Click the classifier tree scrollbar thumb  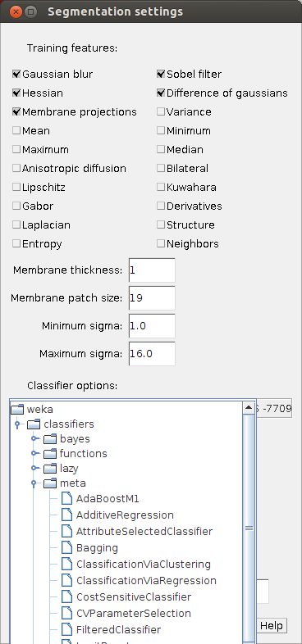tap(249, 529)
